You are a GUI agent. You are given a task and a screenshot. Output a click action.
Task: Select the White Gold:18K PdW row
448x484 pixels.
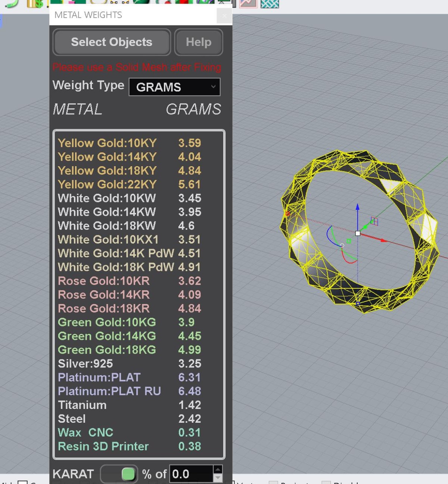130,267
